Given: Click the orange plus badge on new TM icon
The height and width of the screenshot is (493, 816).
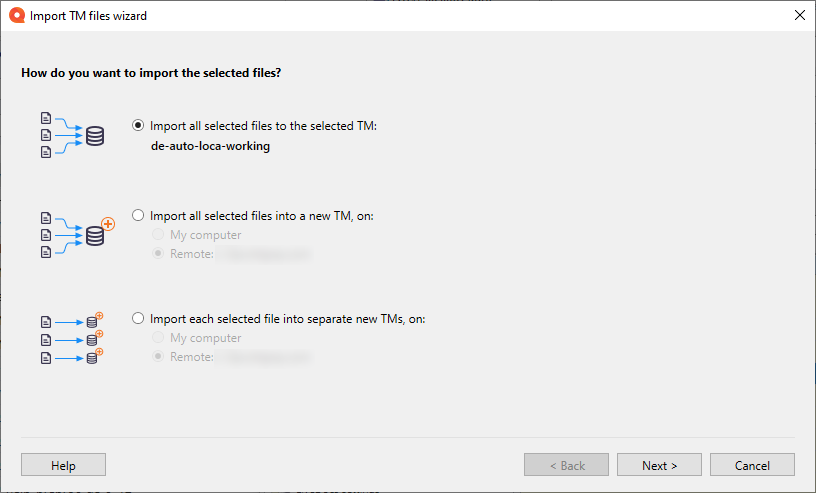Looking at the screenshot, I should pyautogui.click(x=108, y=224).
